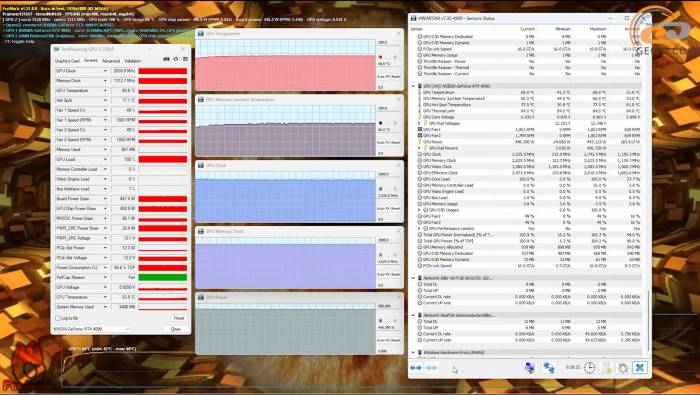
Task: Expand GPU Rail Powers
Action: (x=419, y=148)
